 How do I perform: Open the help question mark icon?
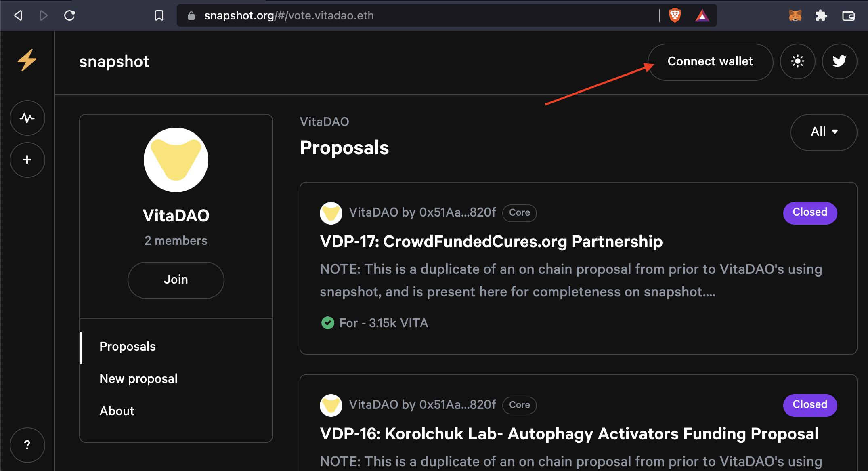[27, 445]
